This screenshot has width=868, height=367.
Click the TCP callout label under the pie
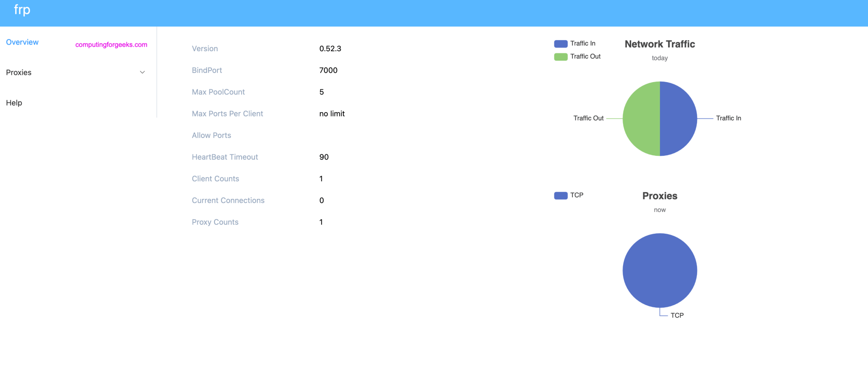coord(677,315)
